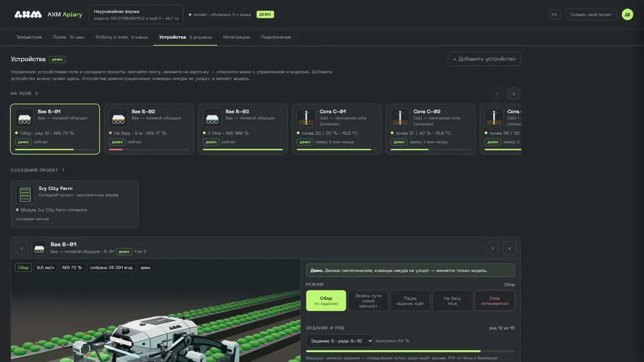This screenshot has height=362, width=644.
Task: Select the Сбор по заданию mode
Action: 326,300
